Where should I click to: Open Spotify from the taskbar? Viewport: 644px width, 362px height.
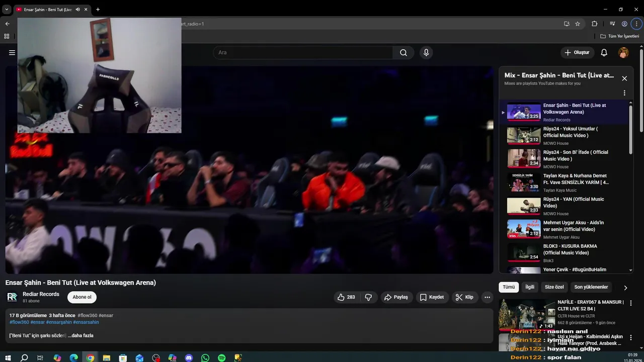tap(222, 358)
